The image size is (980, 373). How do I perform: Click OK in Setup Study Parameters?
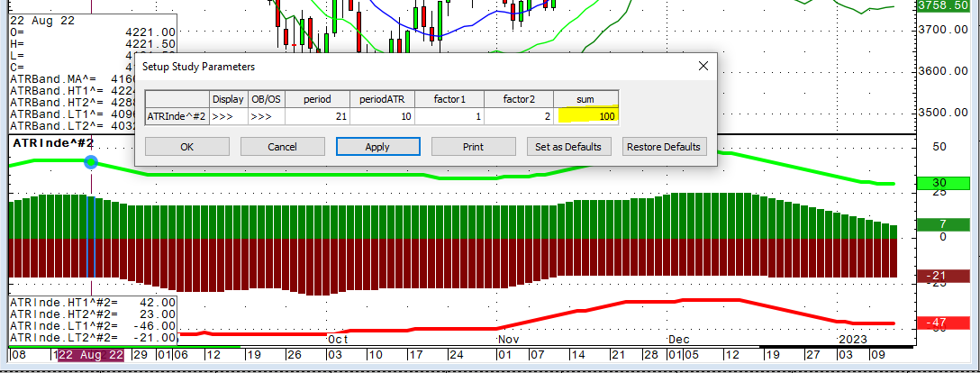click(x=187, y=147)
